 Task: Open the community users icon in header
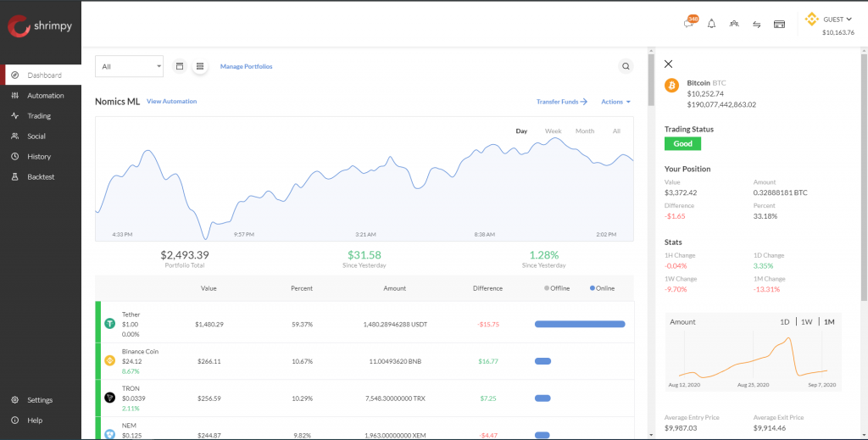click(x=734, y=24)
